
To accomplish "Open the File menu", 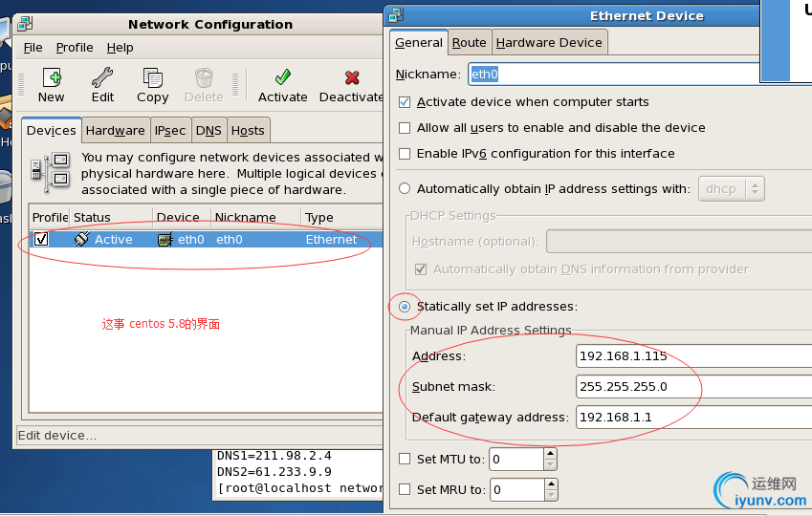I will 33,48.
